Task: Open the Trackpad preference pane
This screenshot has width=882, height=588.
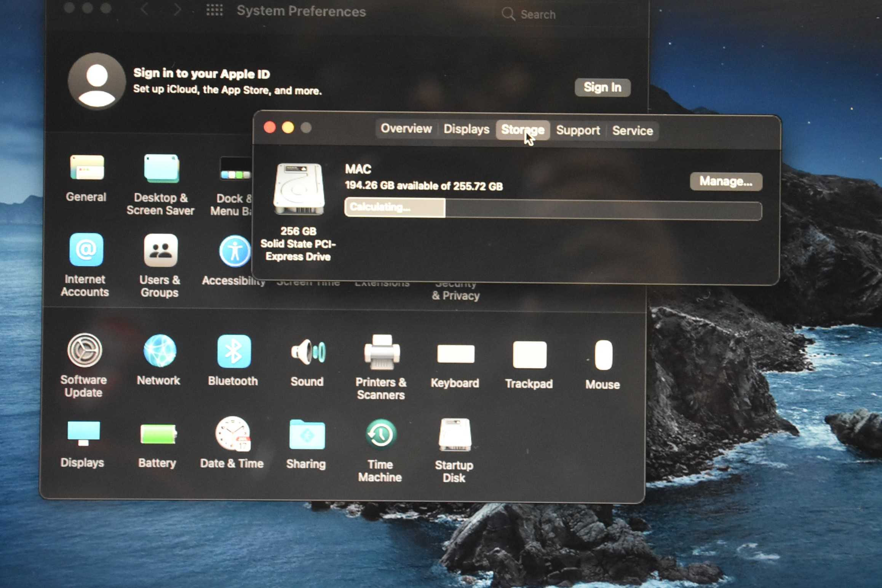Action: [529, 355]
